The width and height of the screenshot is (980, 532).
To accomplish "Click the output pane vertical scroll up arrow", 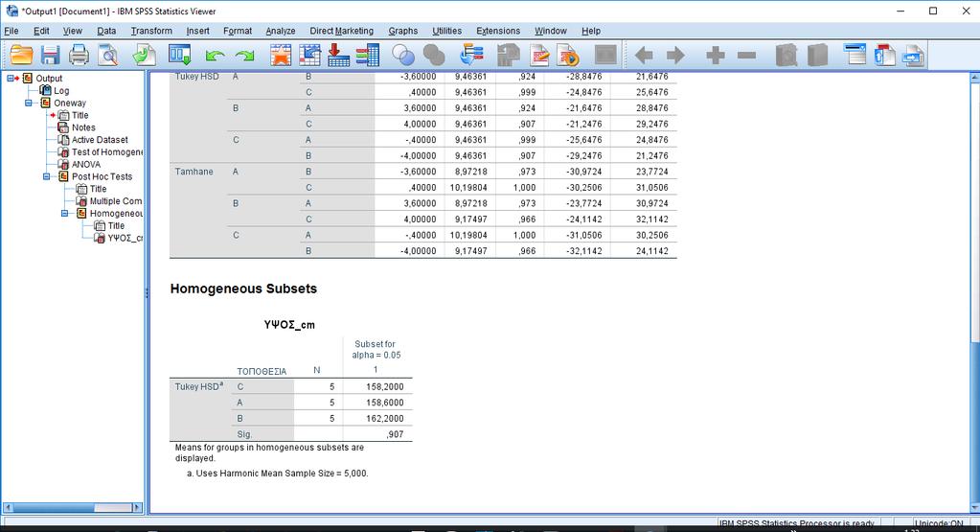I will [974, 77].
